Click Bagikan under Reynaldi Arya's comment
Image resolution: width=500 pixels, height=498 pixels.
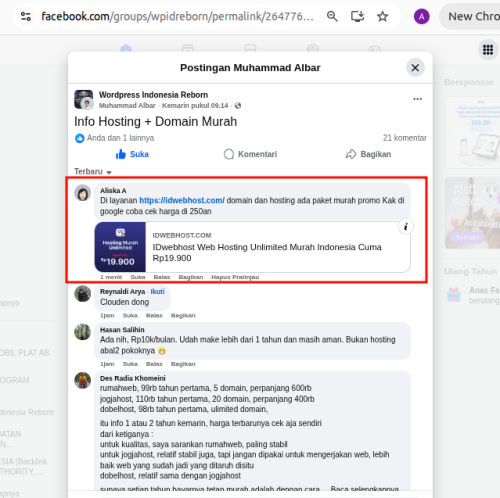[183, 315]
